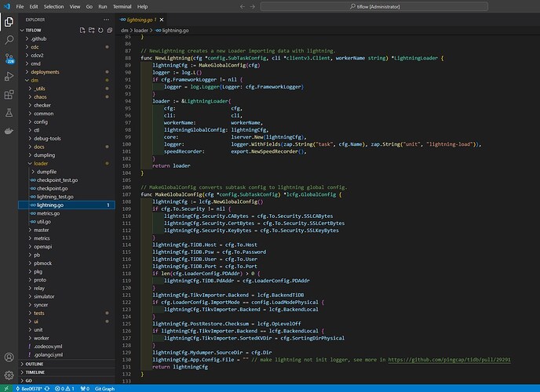This screenshot has width=540, height=392.
Task: Click the remote window status icon
Action: pos(6,389)
